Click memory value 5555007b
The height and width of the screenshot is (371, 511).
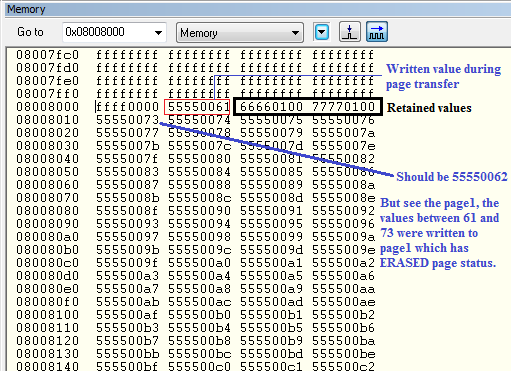[x=127, y=146]
